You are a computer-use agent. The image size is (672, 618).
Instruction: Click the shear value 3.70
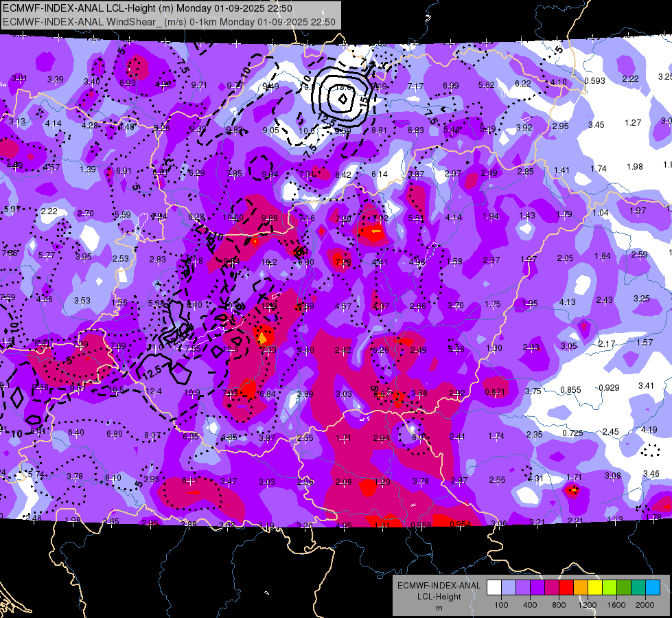(x=456, y=306)
